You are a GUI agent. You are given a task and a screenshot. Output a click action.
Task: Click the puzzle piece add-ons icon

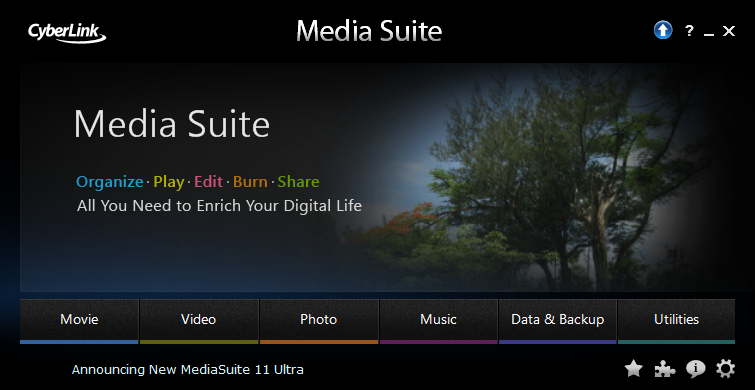tap(664, 369)
